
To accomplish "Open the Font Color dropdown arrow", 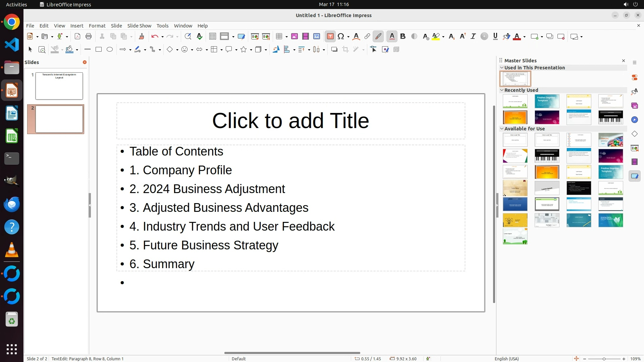I will pyautogui.click(x=524, y=37).
